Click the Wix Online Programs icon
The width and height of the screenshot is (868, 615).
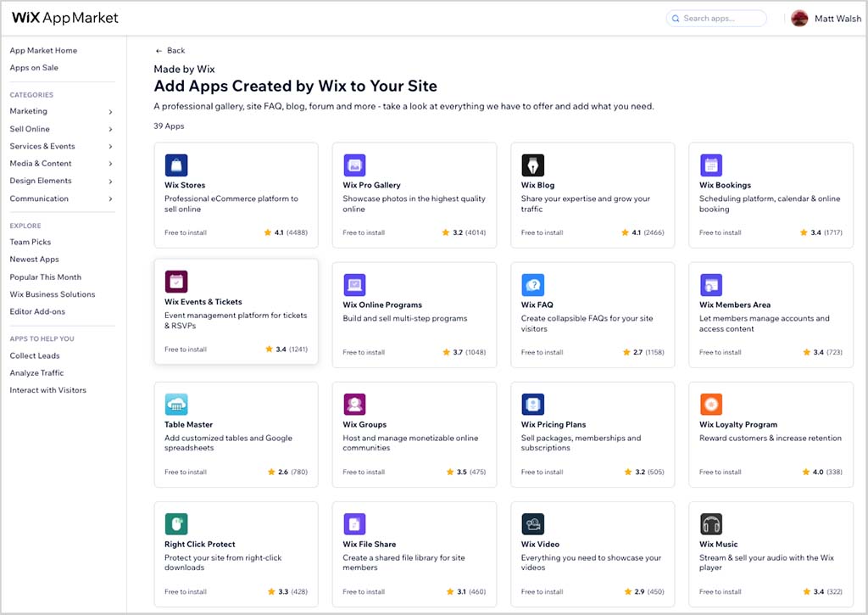pos(354,285)
